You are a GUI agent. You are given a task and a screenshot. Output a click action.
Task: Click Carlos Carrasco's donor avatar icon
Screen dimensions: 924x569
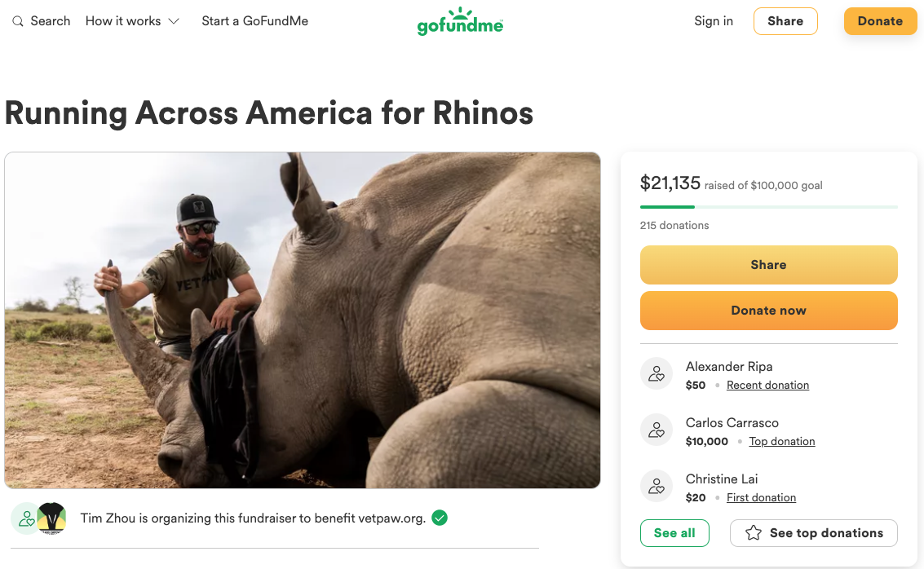(x=657, y=430)
